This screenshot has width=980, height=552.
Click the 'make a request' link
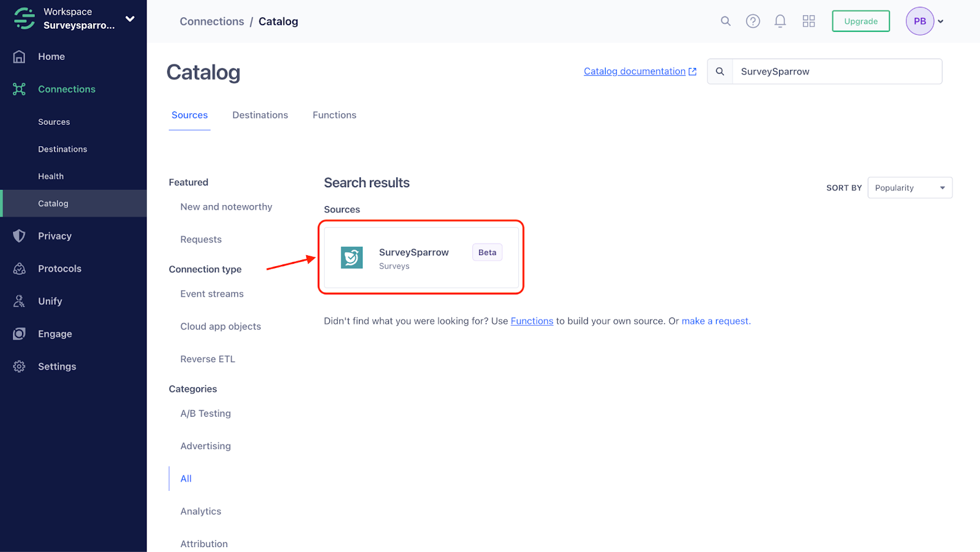coord(715,321)
